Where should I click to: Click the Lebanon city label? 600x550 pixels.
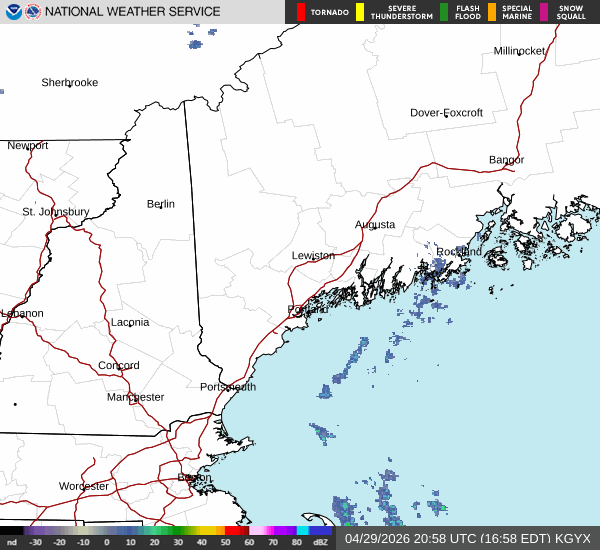[x=22, y=313]
